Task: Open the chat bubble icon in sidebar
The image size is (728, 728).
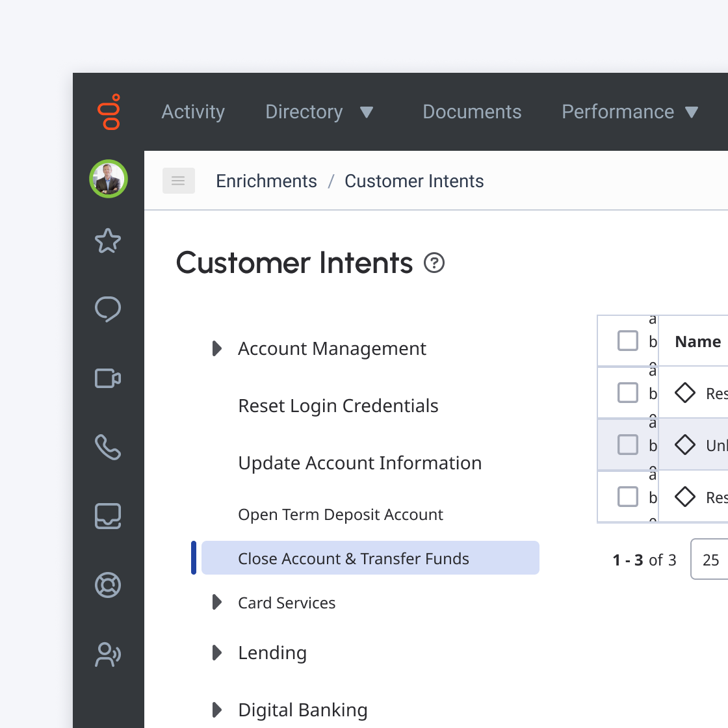Action: tap(108, 309)
